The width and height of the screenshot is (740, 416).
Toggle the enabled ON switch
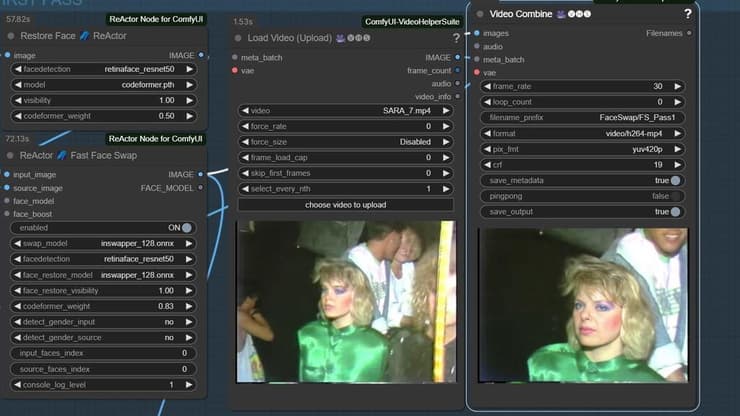pyautogui.click(x=187, y=228)
